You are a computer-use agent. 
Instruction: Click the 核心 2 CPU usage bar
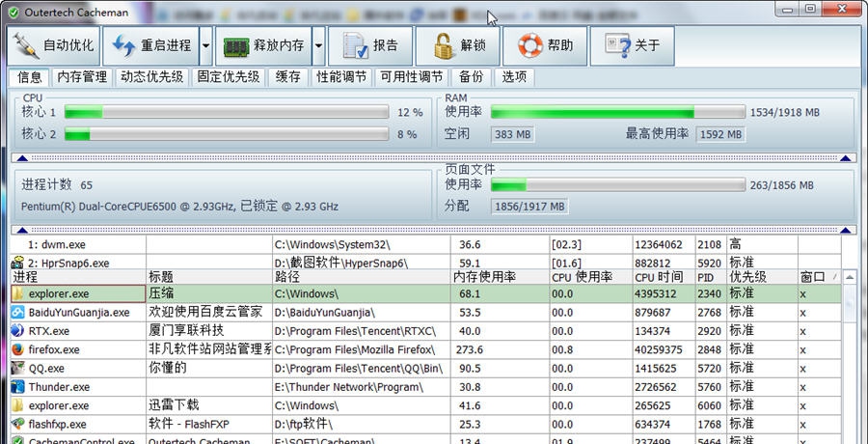click(227, 134)
